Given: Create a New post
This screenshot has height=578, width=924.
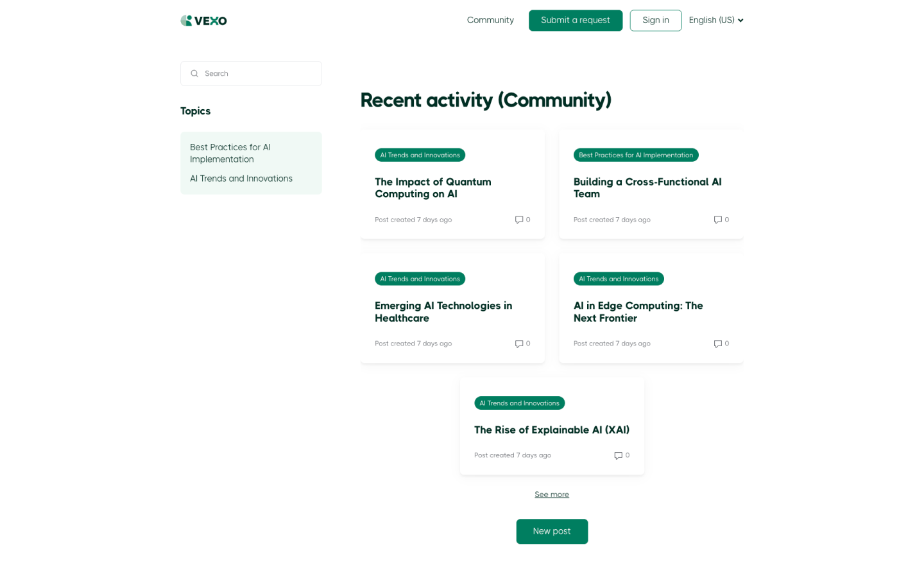Looking at the screenshot, I should point(551,531).
